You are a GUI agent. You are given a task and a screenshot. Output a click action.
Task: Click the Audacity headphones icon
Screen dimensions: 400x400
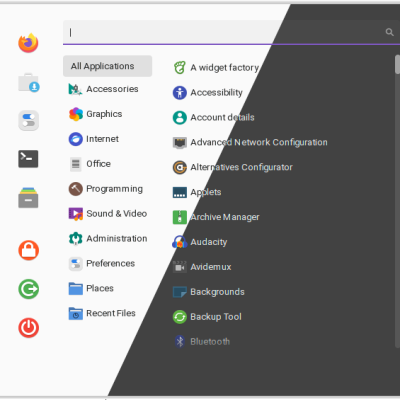(180, 242)
